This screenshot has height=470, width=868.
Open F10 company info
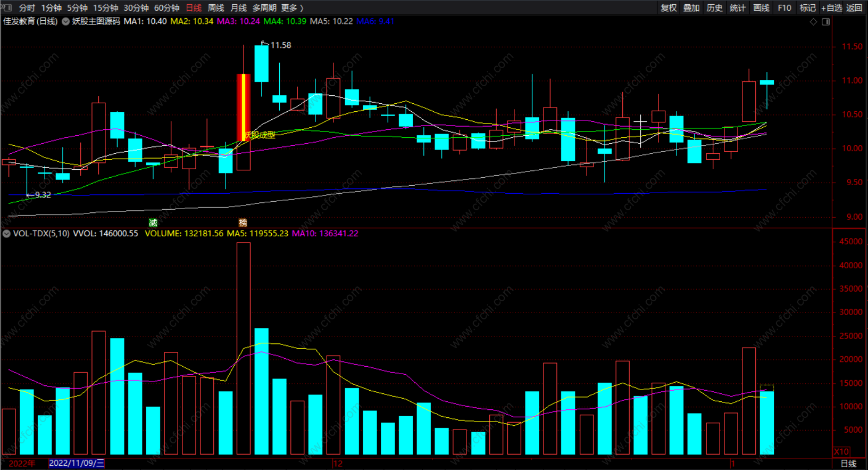(x=784, y=8)
